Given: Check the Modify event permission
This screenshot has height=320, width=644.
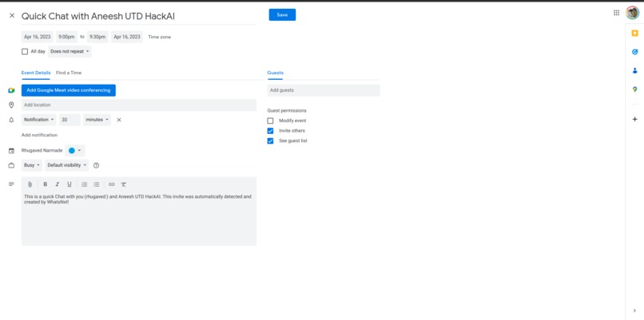Looking at the screenshot, I should (270, 121).
